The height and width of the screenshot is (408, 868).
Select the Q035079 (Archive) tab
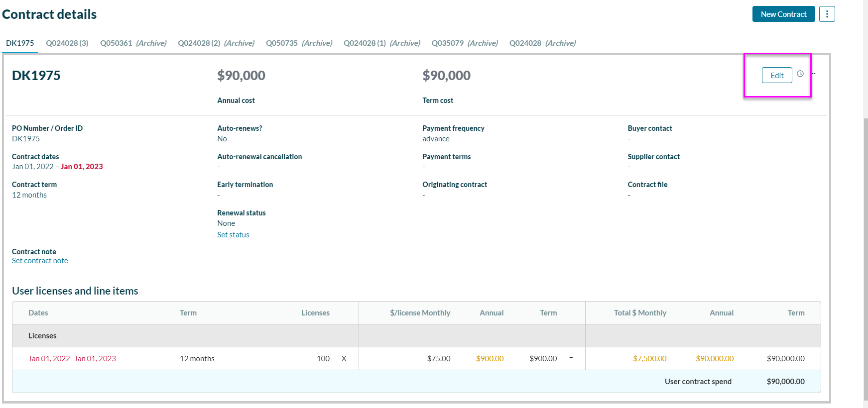465,43
